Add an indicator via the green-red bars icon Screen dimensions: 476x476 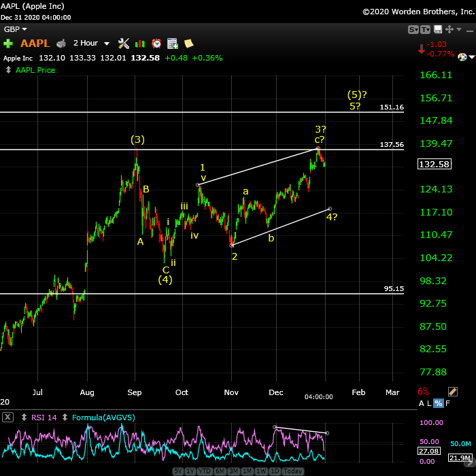point(140,44)
